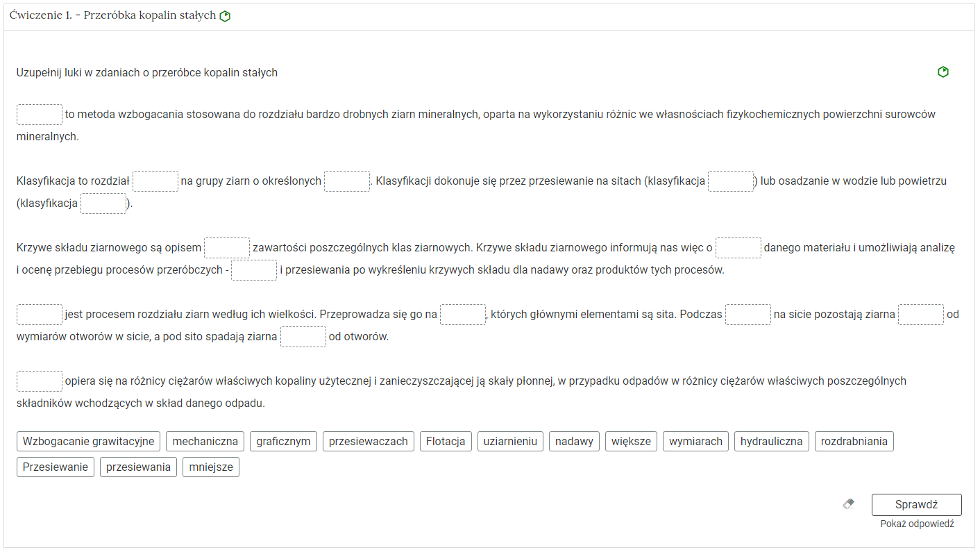Screen dimensions: 980x550
Task: Select the 'Flotacja' word tile
Action: point(446,442)
